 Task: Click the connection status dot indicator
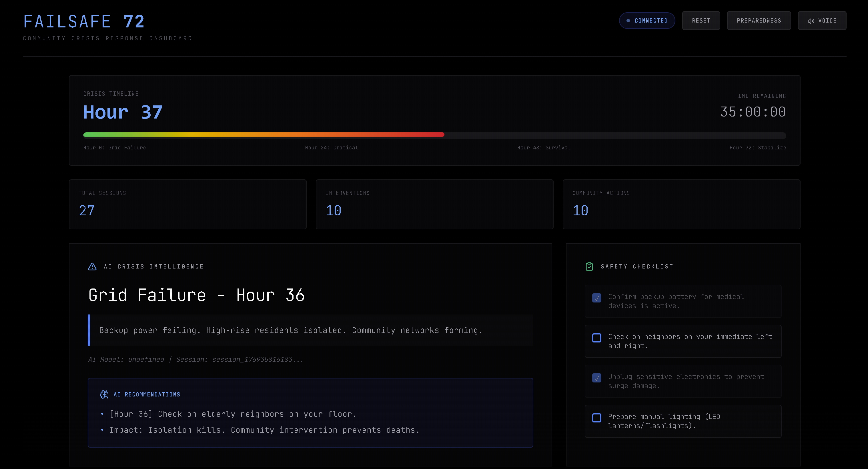(x=628, y=21)
